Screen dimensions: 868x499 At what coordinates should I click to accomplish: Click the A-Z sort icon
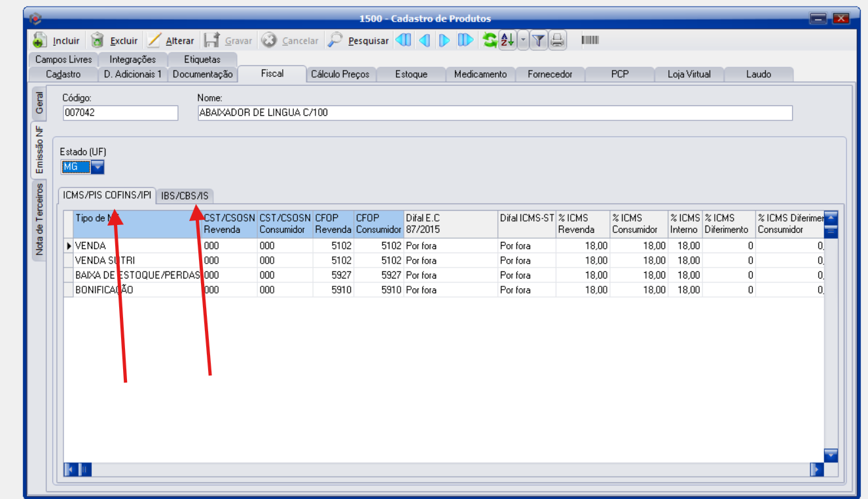pos(507,41)
